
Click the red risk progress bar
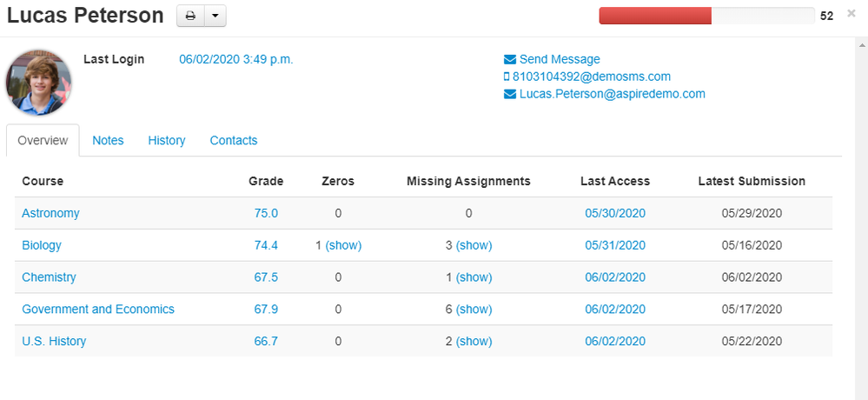pyautogui.click(x=655, y=16)
